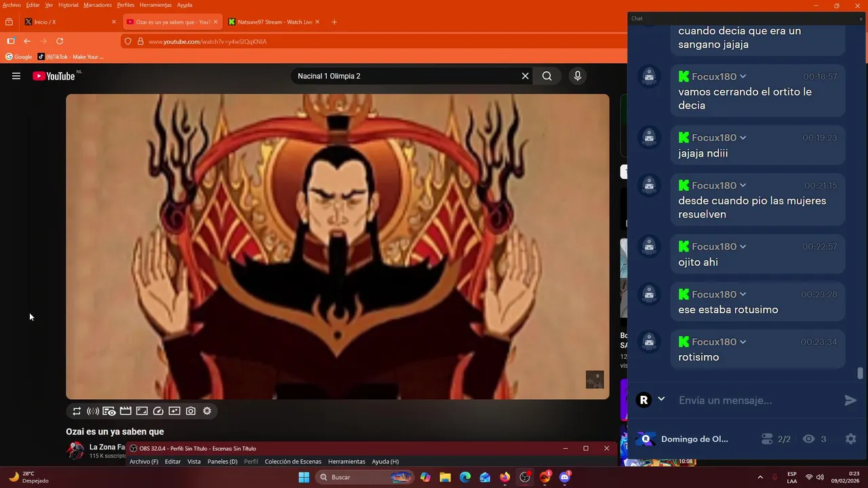Expand Focux180 dropdown above 'ese estaba rotusimo'
Screen dimensions: 868x488
[743, 294]
